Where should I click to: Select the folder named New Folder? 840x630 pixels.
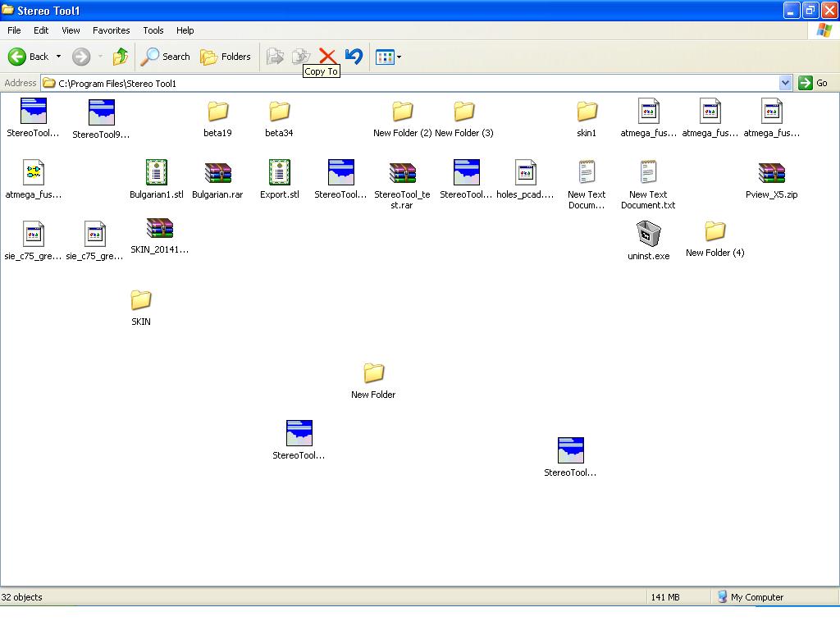tap(373, 381)
